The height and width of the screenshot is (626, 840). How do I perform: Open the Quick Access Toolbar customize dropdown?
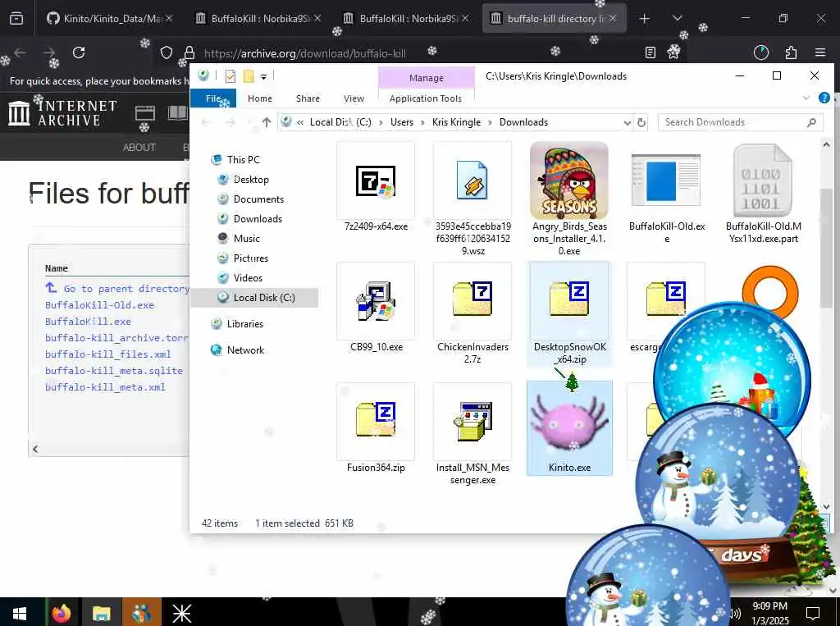(x=263, y=77)
